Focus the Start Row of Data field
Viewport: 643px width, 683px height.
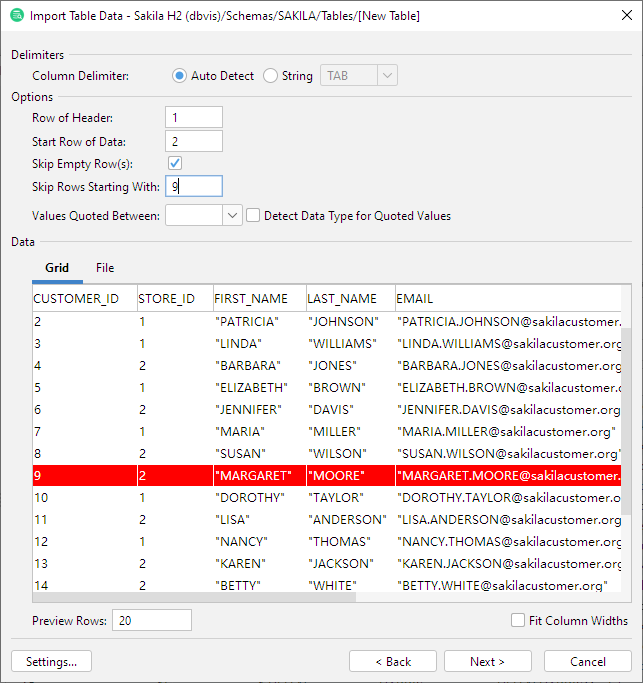click(x=193, y=141)
